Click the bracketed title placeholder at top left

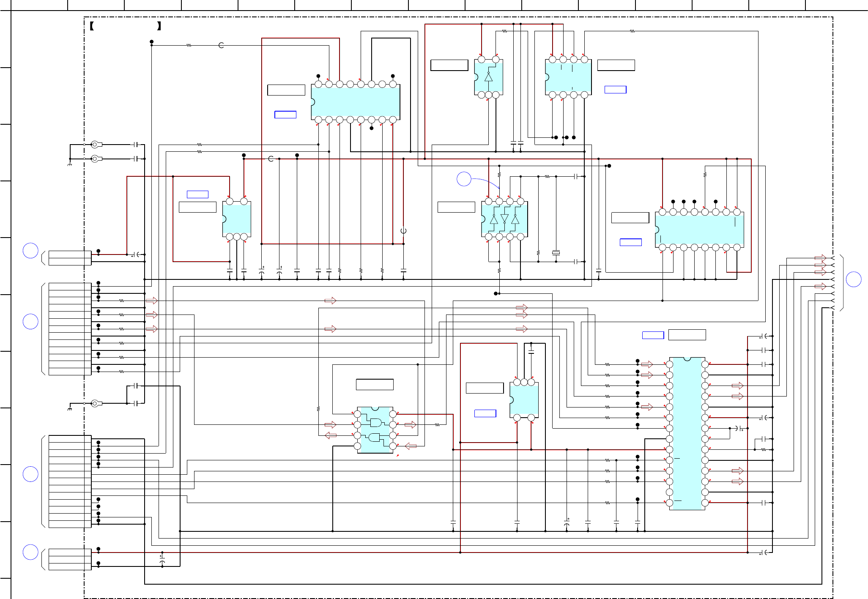(x=126, y=26)
